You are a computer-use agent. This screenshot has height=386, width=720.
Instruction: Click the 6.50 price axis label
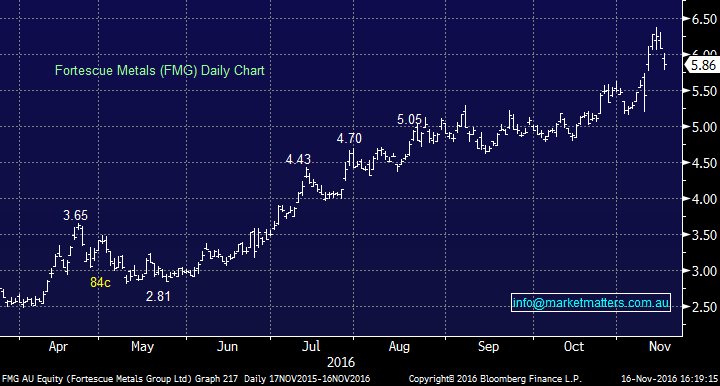(x=705, y=19)
